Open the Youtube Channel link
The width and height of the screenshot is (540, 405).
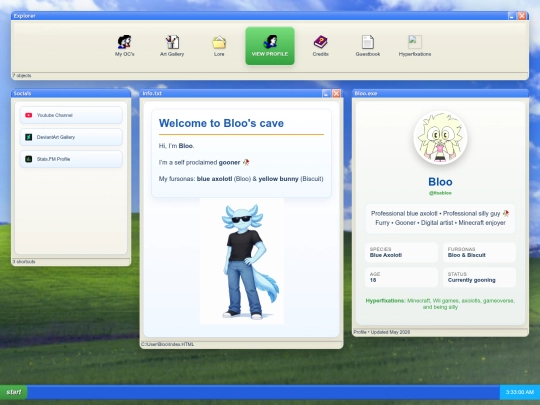[71, 115]
